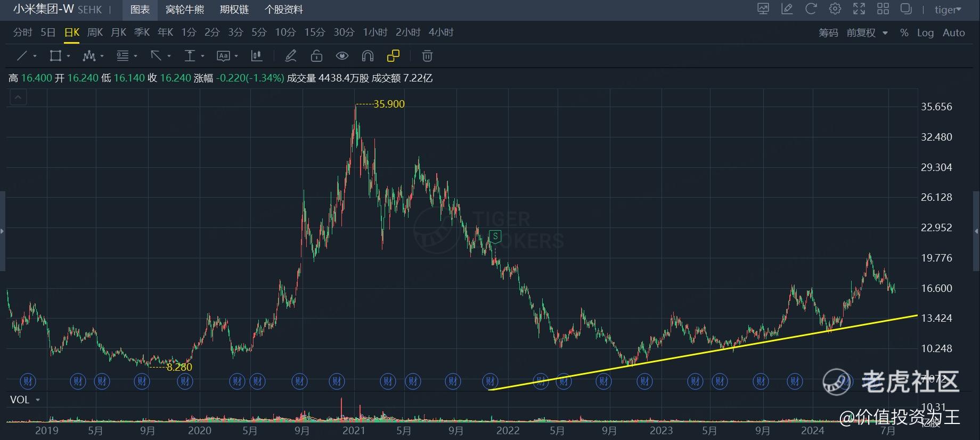Switch to the 个股资料 tab
This screenshot has width=980, height=440.
pyautogui.click(x=284, y=10)
